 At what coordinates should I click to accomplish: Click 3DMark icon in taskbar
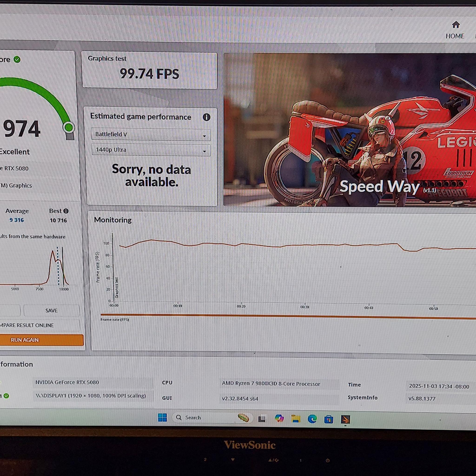pos(345,419)
